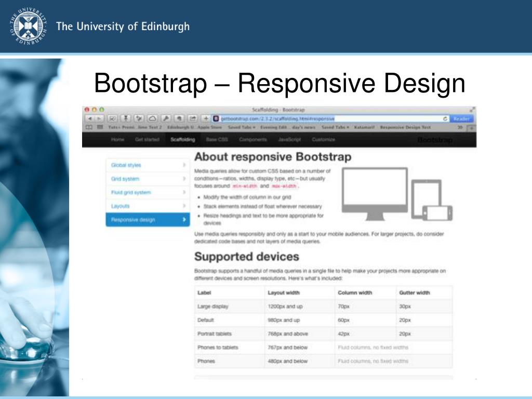Click the "Supported devices" heading
Screen dimensions: 532x399
click(247, 257)
